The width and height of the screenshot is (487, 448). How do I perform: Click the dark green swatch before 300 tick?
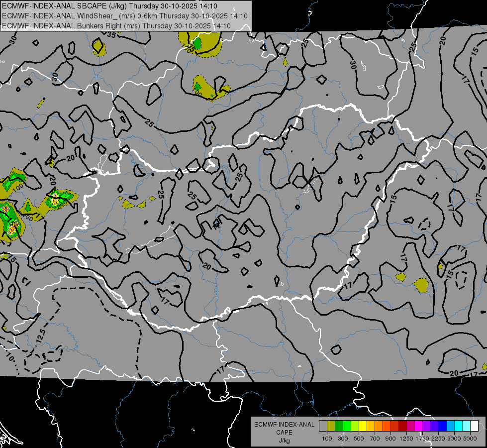pyautogui.click(x=339, y=426)
